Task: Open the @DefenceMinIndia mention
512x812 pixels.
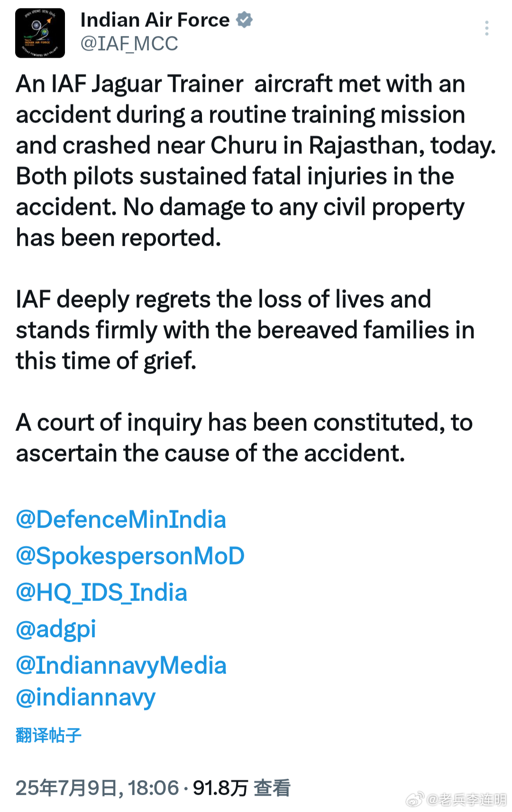Action: point(121,520)
